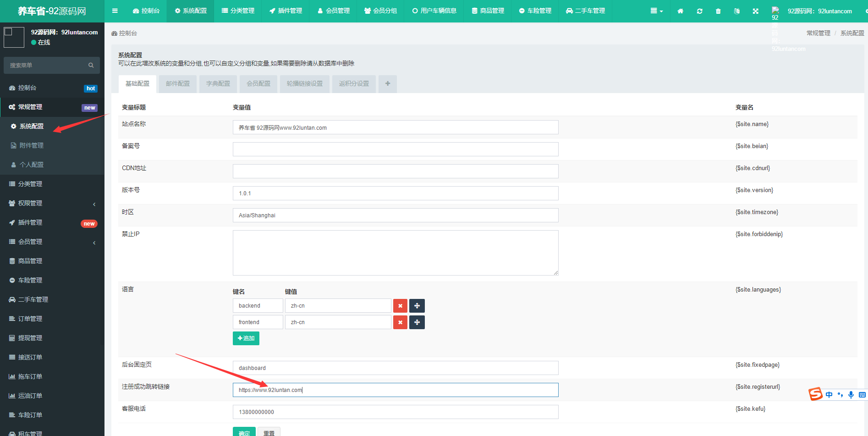Open 订单管理 in the sidebar
This screenshot has width=868, height=436.
point(52,319)
